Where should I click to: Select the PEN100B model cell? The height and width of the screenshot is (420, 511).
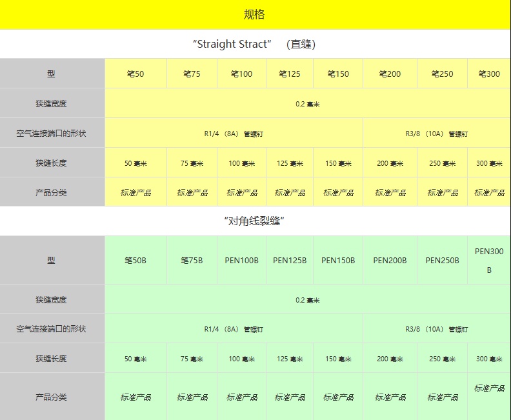pyautogui.click(x=241, y=261)
